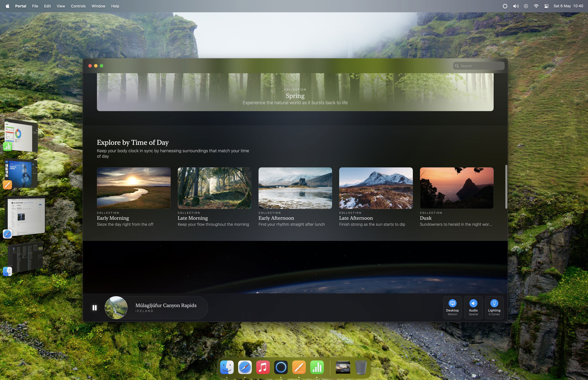
Task: Open the Controls menu
Action: point(78,6)
